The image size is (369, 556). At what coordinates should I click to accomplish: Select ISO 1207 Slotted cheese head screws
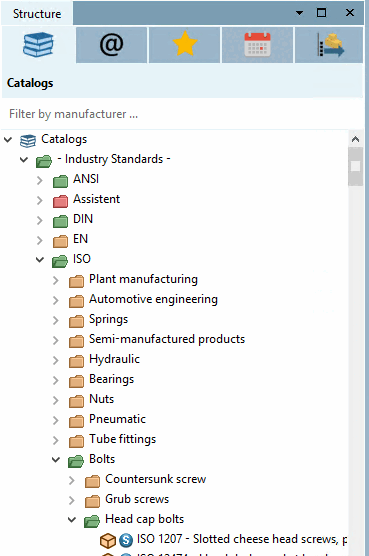click(x=242, y=539)
